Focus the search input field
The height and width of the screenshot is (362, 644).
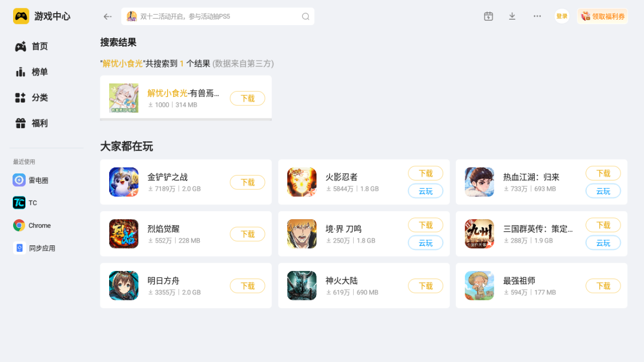[218, 16]
